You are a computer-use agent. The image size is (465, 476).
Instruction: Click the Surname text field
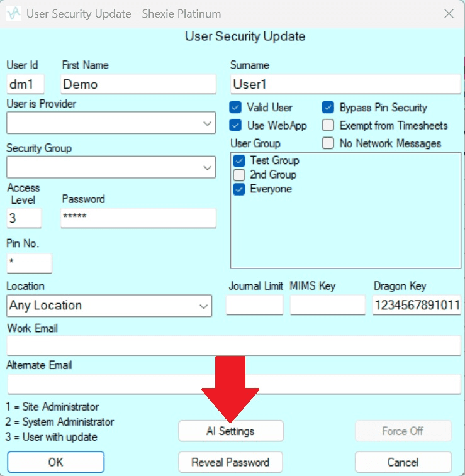point(345,84)
